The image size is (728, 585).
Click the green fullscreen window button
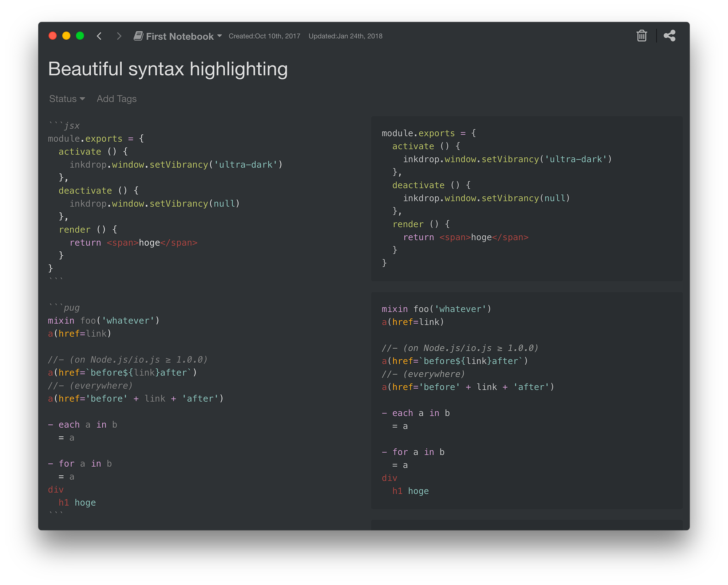tap(80, 36)
